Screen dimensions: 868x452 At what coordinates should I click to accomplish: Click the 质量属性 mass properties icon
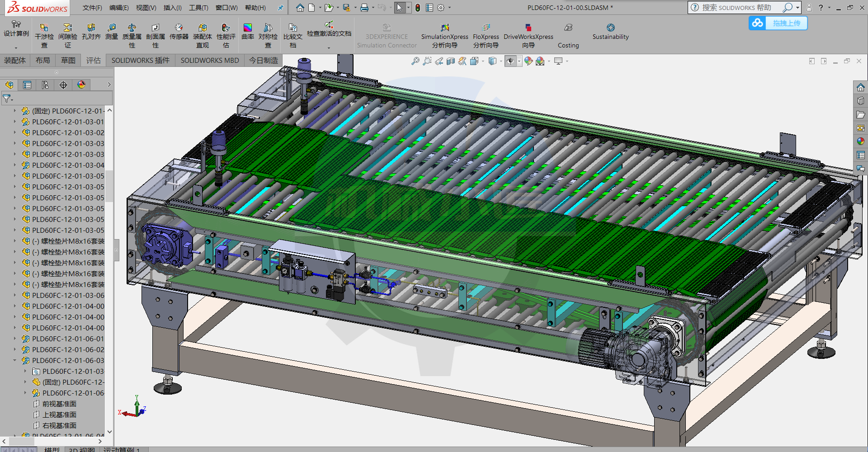coord(132,35)
